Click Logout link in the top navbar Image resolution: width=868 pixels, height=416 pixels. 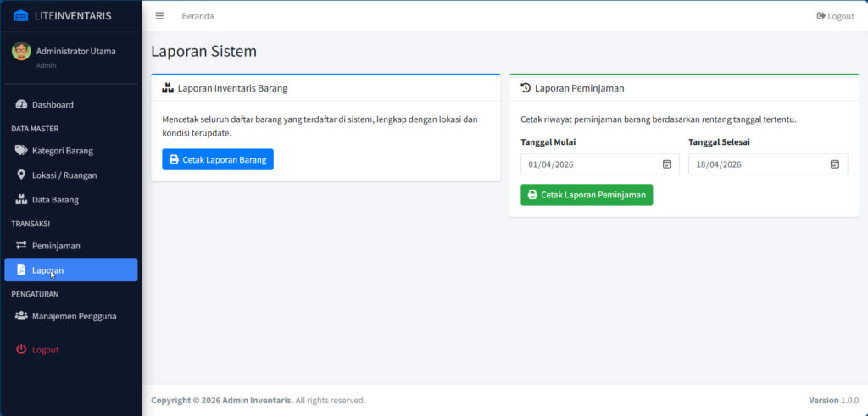point(835,16)
